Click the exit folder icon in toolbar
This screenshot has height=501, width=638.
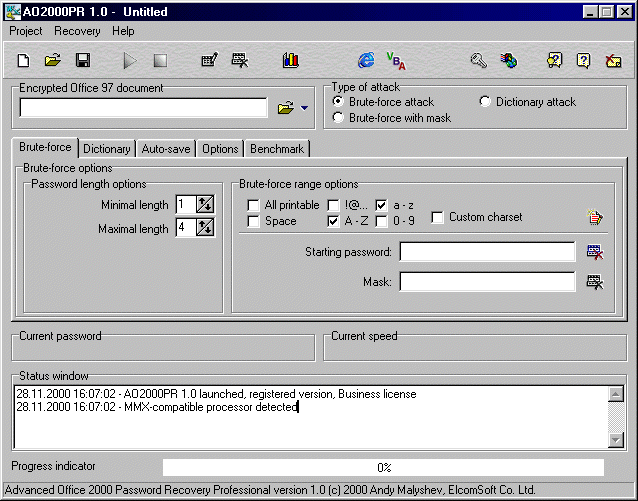pos(613,61)
